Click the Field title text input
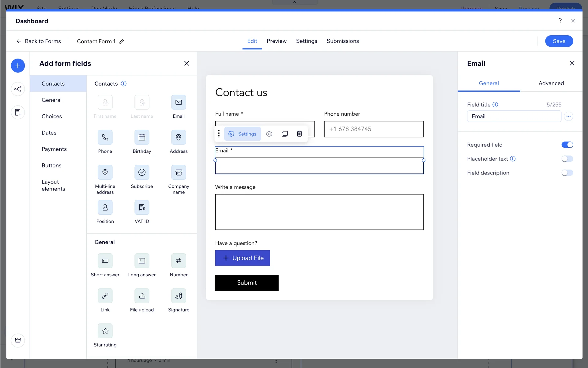Screen dimensions: 588x368 [514, 116]
